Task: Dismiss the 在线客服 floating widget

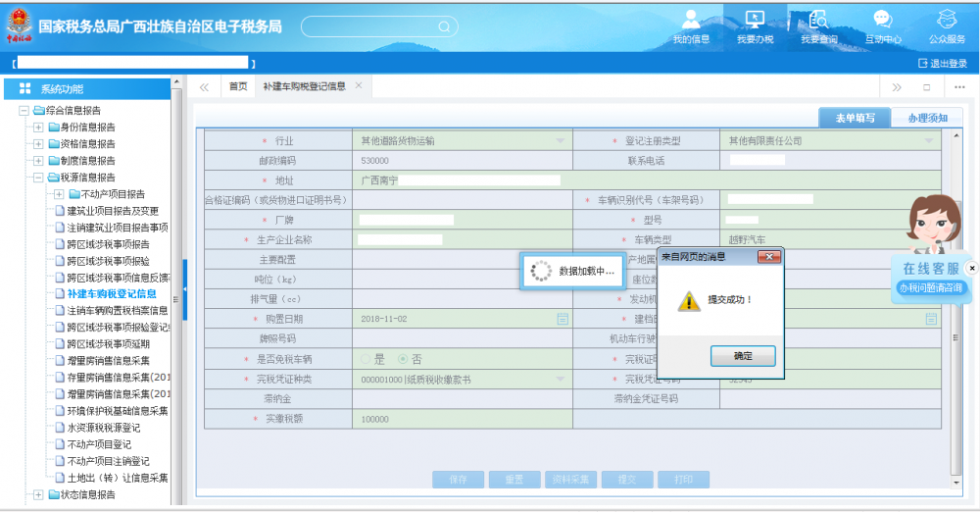Action: pos(971,268)
